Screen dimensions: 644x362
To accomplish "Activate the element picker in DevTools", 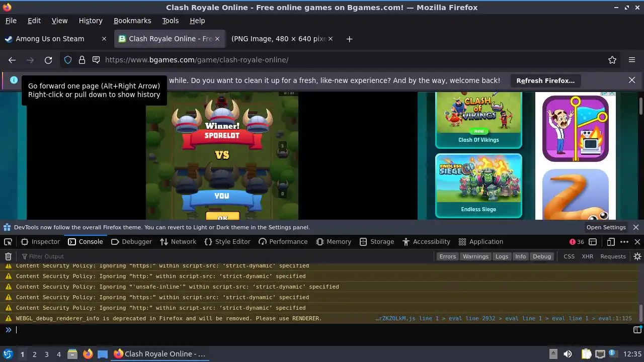I will [8, 242].
